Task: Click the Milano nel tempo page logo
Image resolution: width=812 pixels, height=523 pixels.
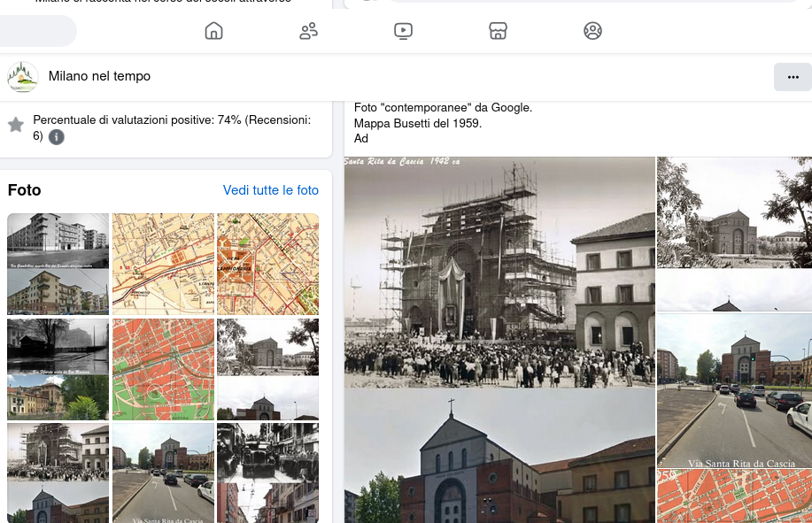Action: click(22, 77)
